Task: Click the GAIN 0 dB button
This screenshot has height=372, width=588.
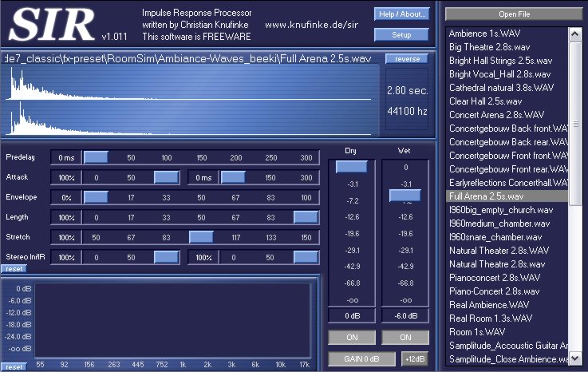Action: [362, 359]
